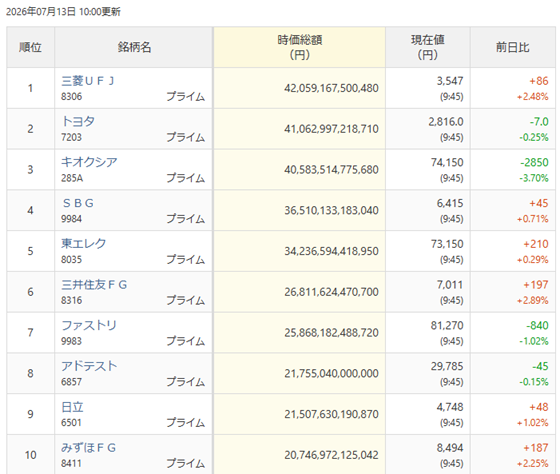Select the change percentage +2.89%
The height and width of the screenshot is (474, 560).
[x=533, y=300]
